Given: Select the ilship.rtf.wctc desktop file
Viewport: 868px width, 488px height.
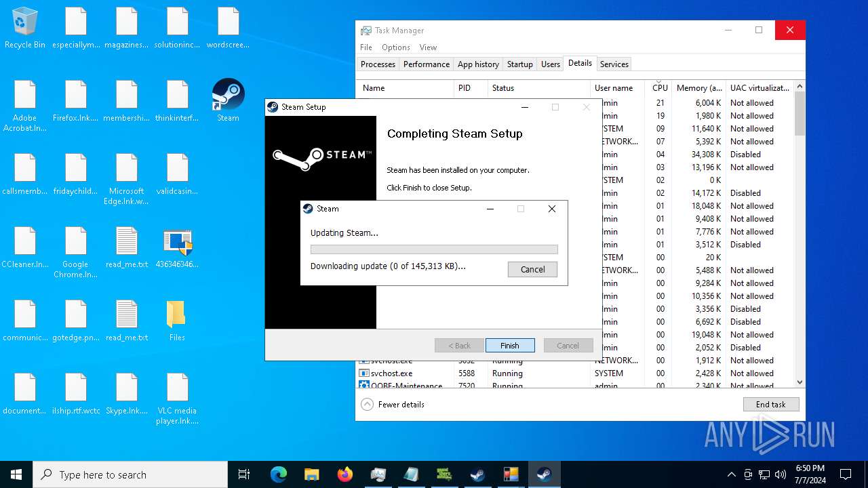Looking at the screenshot, I should [x=76, y=394].
